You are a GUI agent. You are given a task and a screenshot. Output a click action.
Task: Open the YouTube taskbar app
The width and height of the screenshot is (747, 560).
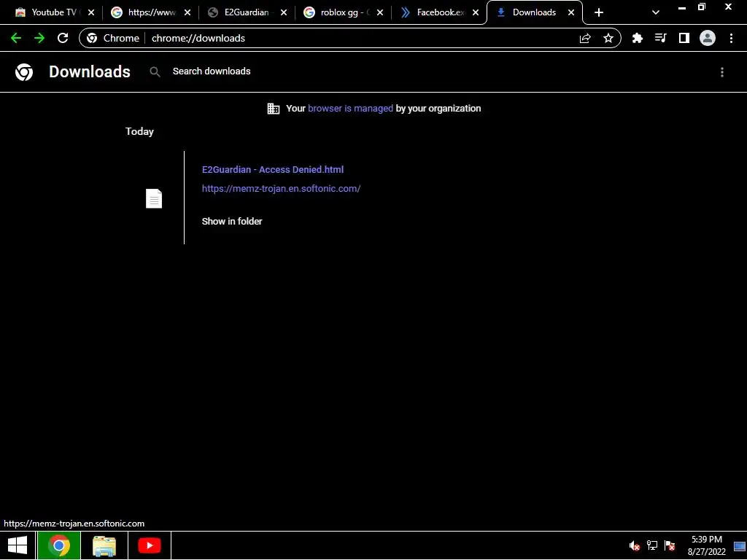coord(150,545)
